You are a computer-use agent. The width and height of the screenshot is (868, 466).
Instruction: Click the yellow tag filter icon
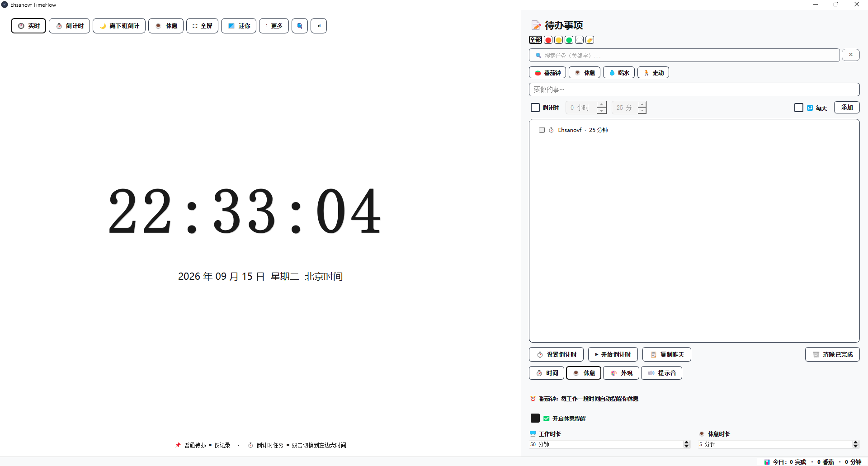coord(590,40)
